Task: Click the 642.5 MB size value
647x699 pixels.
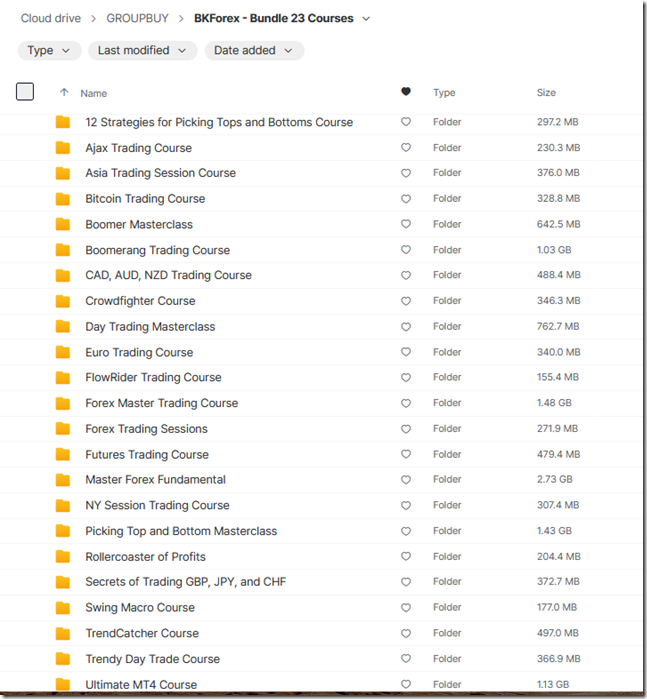Action: pos(559,224)
